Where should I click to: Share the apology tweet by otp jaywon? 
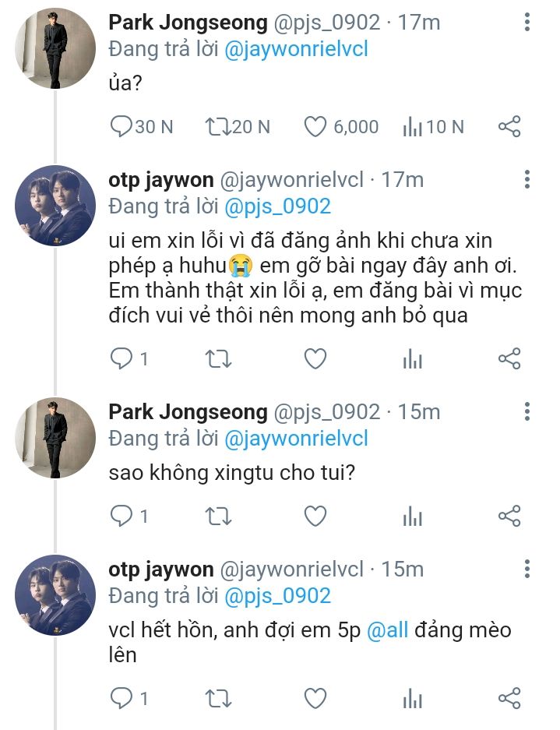(509, 358)
